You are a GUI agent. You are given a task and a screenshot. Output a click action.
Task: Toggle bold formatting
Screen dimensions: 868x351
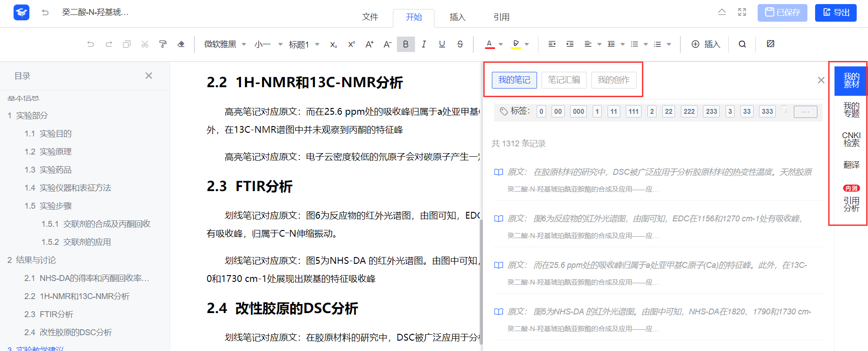[x=406, y=44]
